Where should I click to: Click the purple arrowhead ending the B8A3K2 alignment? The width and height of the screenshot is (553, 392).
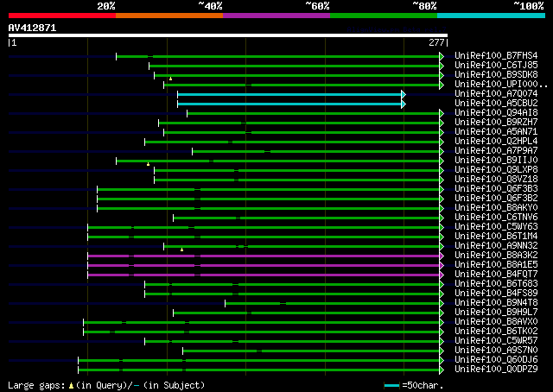click(x=442, y=256)
